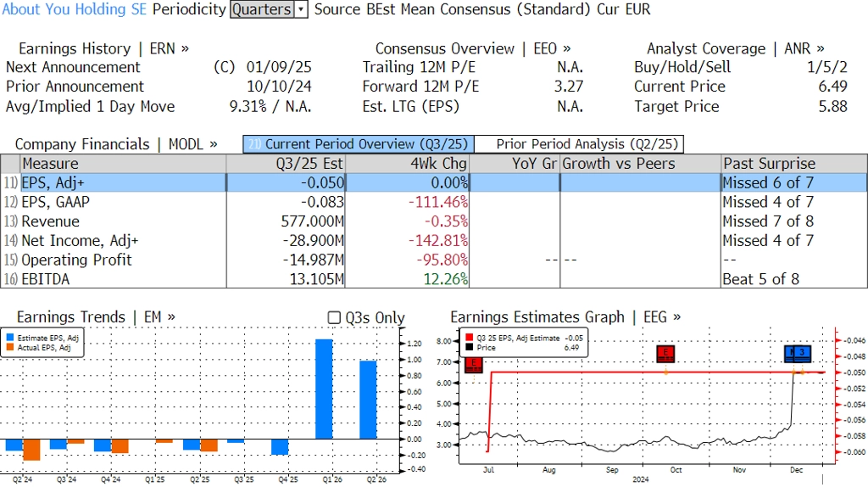Click the Buy/Hold/Sell value 1/5/2
Screen dimensions: 868x487
click(x=827, y=67)
